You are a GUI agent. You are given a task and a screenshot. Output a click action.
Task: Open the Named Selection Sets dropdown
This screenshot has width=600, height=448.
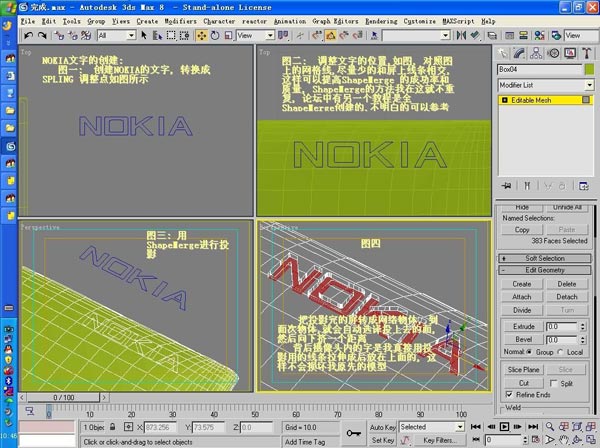click(445, 36)
